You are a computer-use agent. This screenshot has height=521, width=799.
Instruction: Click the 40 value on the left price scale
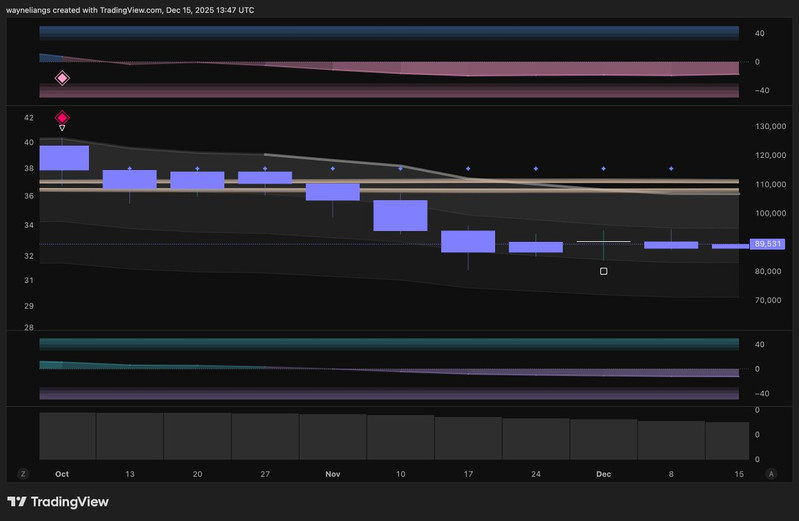[x=29, y=142]
